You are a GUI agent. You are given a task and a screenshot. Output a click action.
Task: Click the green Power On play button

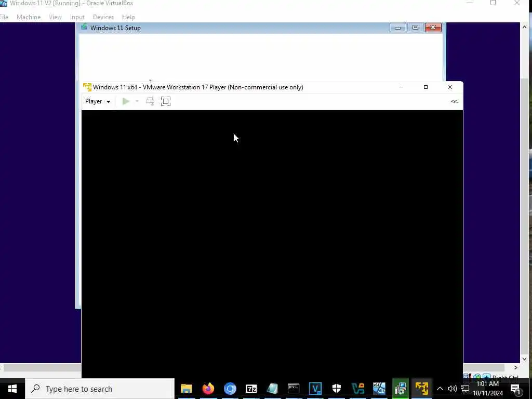126,101
